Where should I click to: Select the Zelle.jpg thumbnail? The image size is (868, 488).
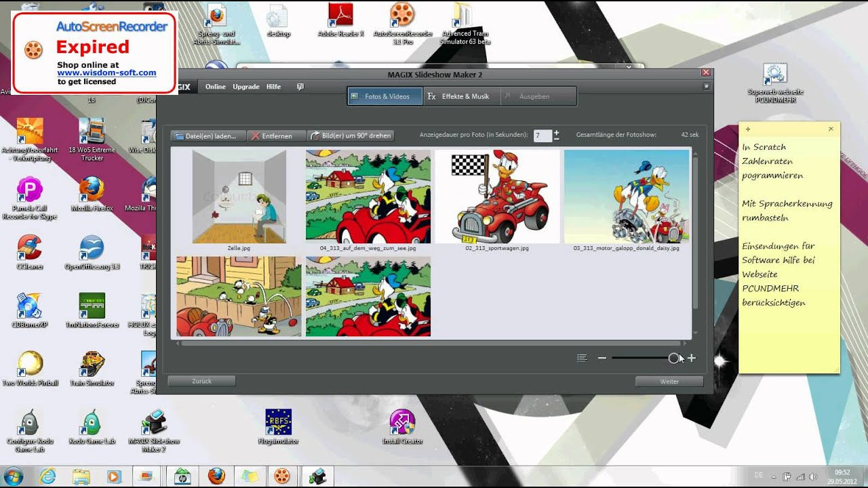pos(239,197)
